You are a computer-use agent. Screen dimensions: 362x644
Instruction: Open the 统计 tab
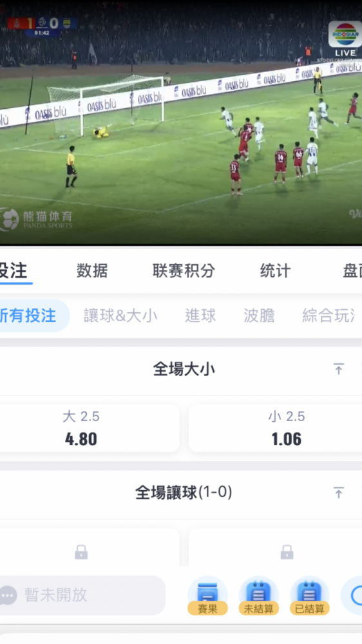(275, 270)
